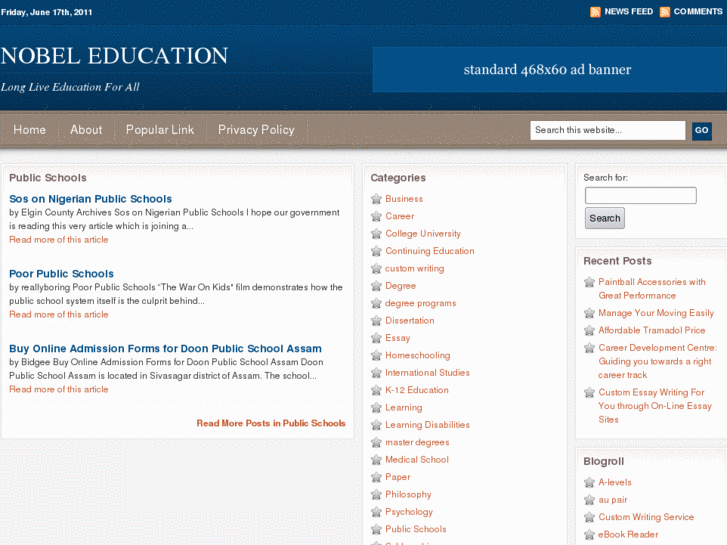Open 'Sos on Nigerian Public Schools' article
The height and width of the screenshot is (545, 727).
90,199
